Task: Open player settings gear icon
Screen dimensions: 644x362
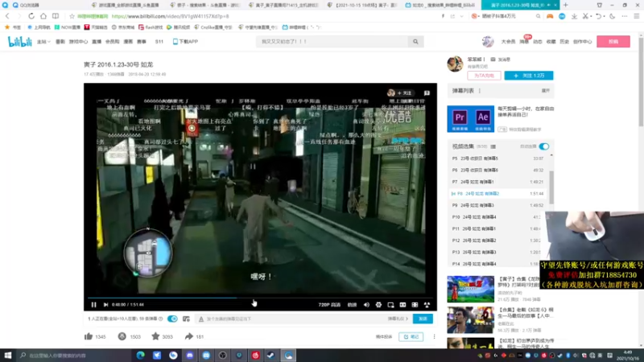Action: pos(378,305)
